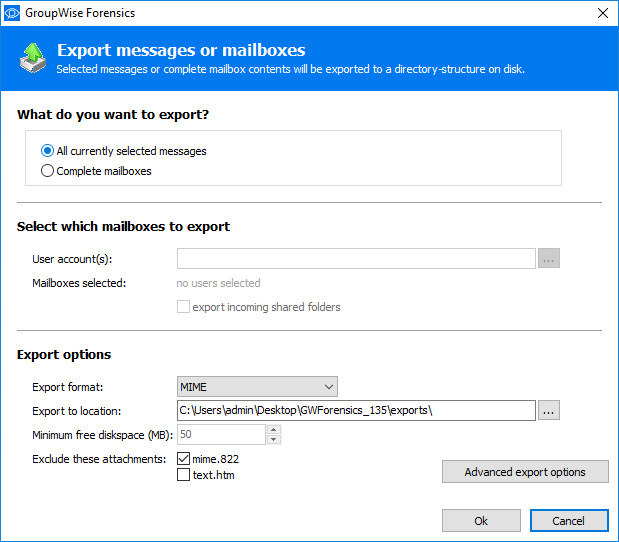Click the User account(s) text field
The image size is (619, 542).
356,259
